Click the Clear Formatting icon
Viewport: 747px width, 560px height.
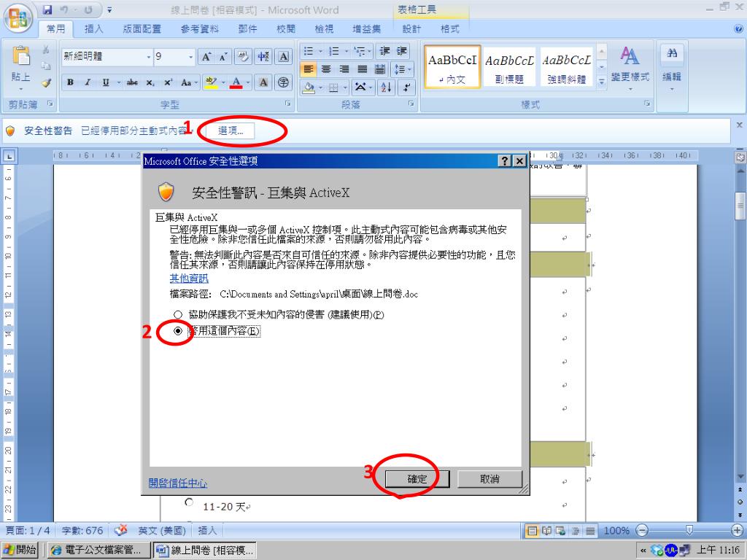click(x=243, y=57)
